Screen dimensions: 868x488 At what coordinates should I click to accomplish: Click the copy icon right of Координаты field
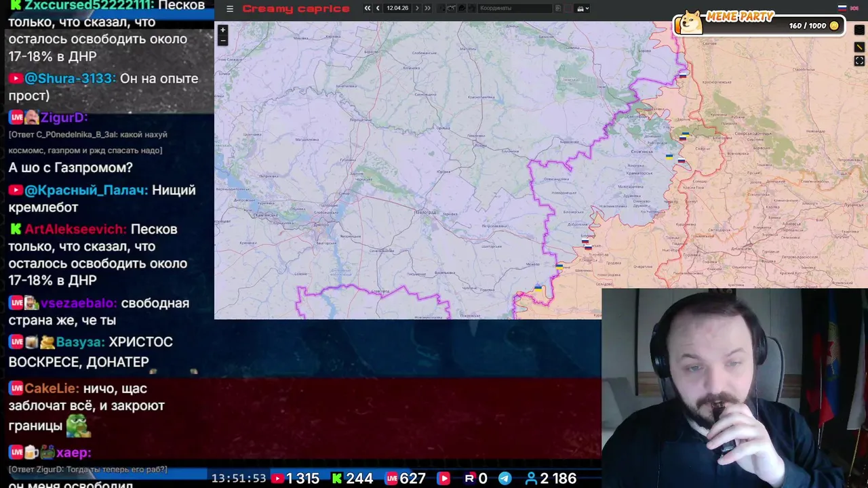click(558, 8)
